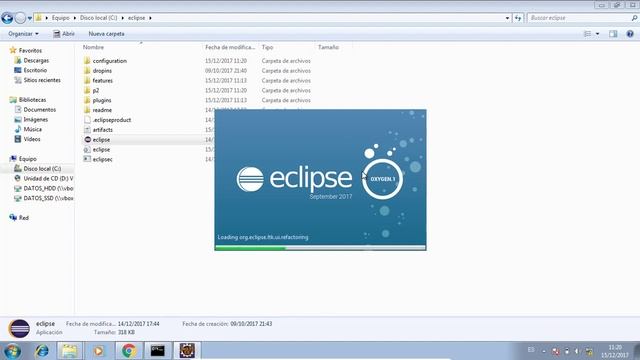640x360 pixels.
Task: Open the view options dropdown arrow
Action: [597, 34]
